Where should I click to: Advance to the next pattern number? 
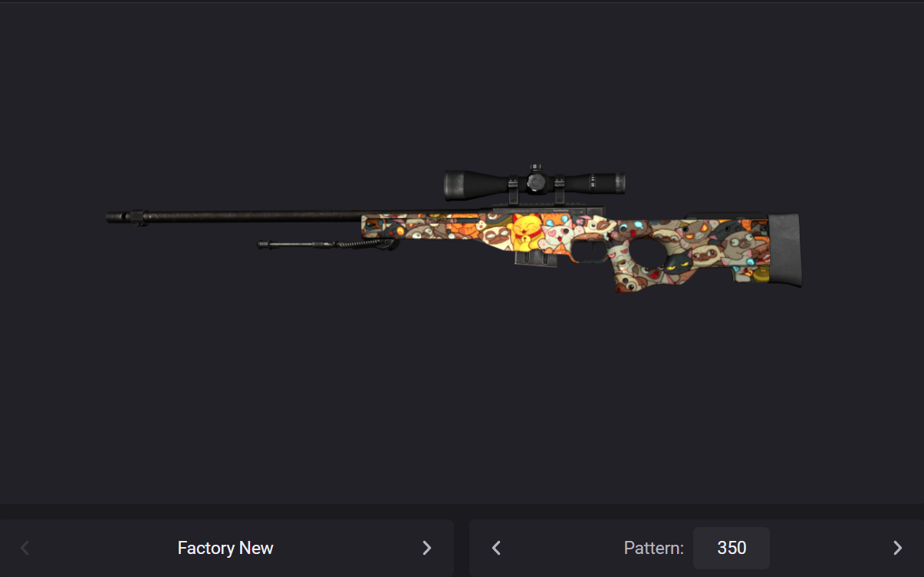(x=897, y=548)
